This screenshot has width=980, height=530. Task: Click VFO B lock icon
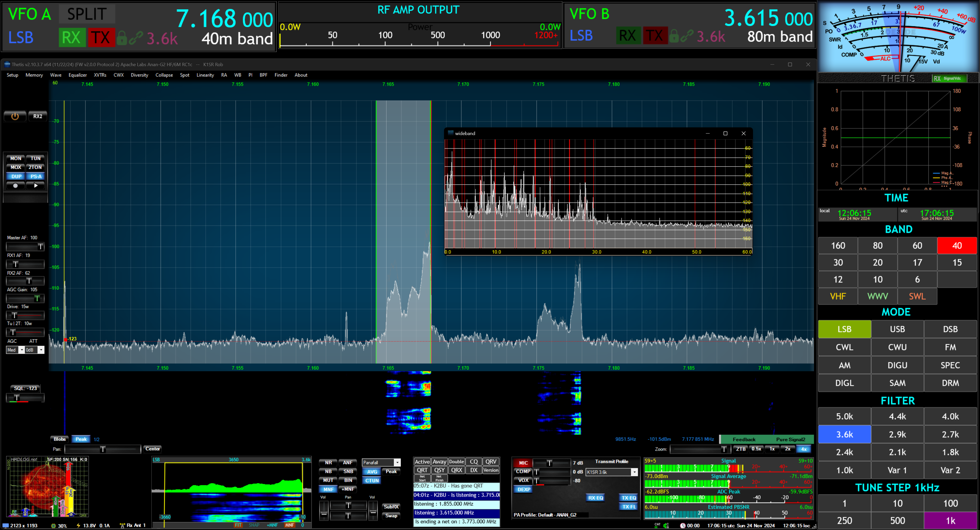(674, 36)
